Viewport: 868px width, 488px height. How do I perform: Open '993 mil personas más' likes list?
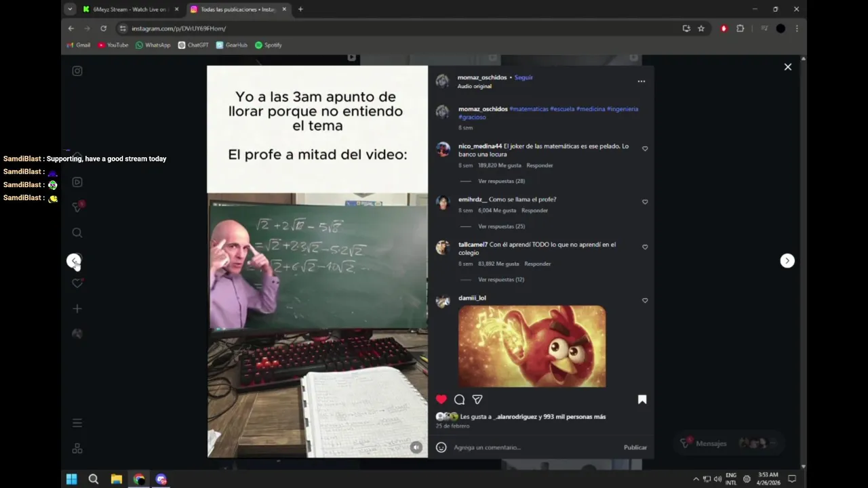click(574, 417)
